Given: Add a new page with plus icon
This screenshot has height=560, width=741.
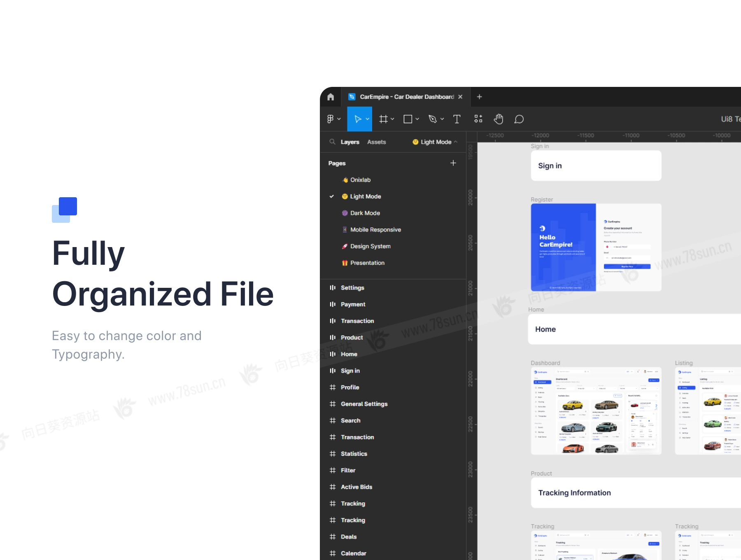Looking at the screenshot, I should click(453, 163).
